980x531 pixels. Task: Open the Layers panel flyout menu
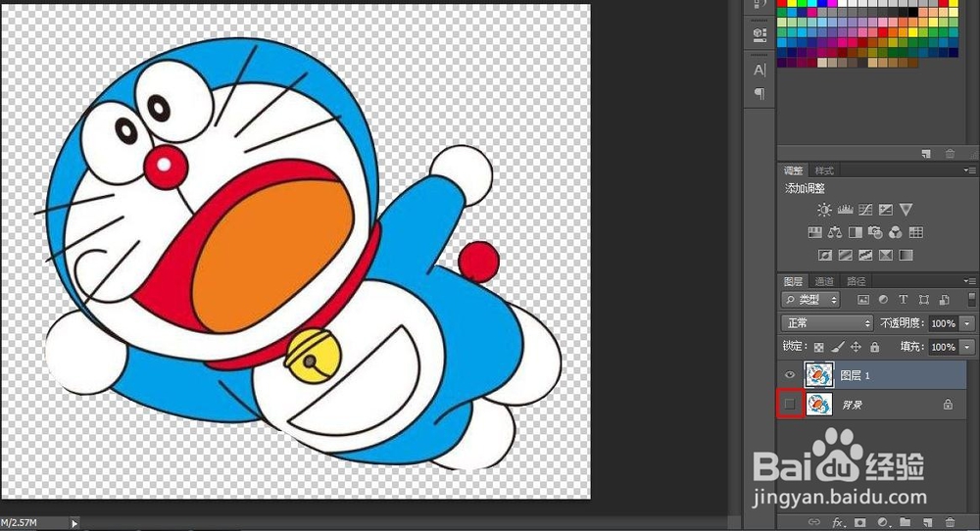pos(970,281)
